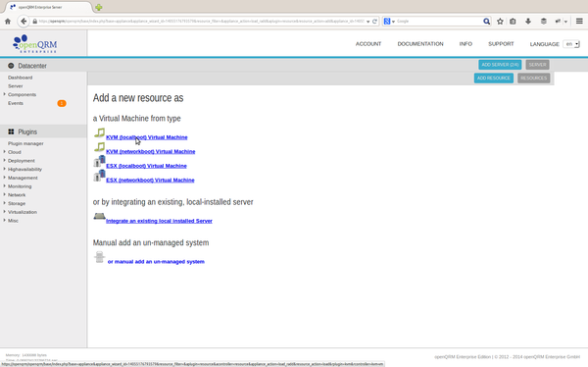The image size is (588, 367).
Task: Click the search magnifier icon
Action: coord(486,22)
